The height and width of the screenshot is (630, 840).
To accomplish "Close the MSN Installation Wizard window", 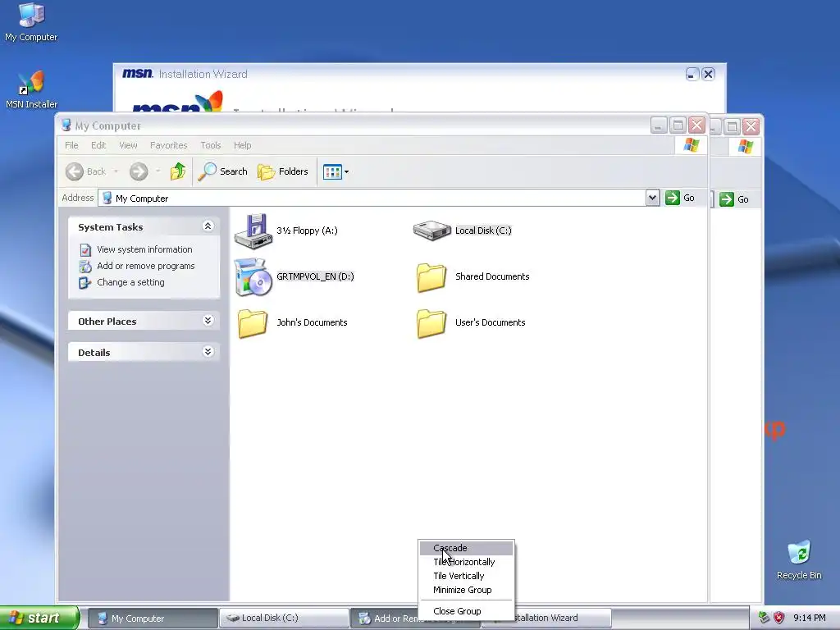I will tap(708, 74).
